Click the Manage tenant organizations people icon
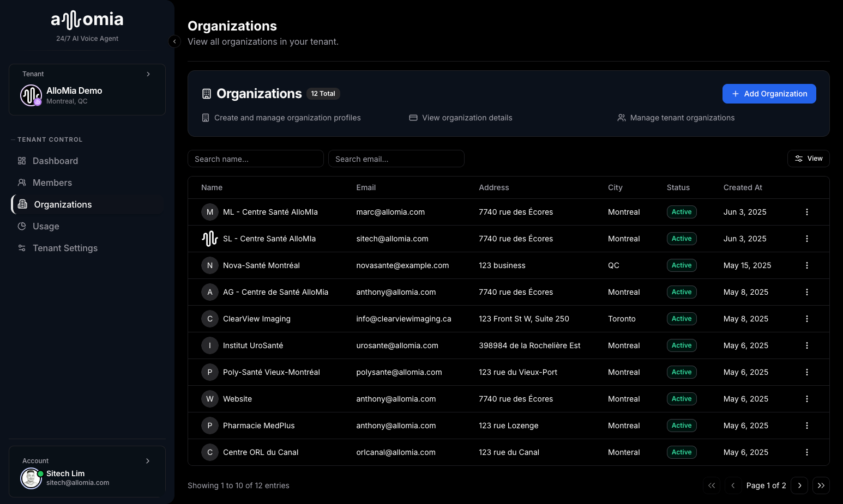Screen dimensions: 843x504 [622, 117]
